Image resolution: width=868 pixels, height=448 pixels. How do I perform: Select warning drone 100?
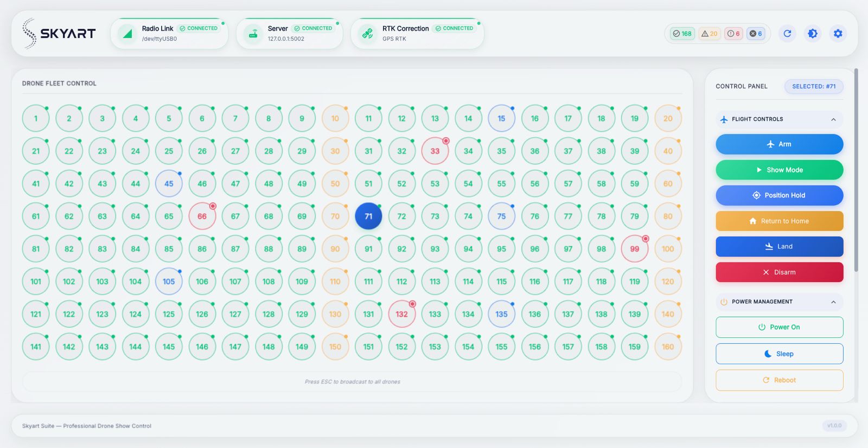pos(668,249)
